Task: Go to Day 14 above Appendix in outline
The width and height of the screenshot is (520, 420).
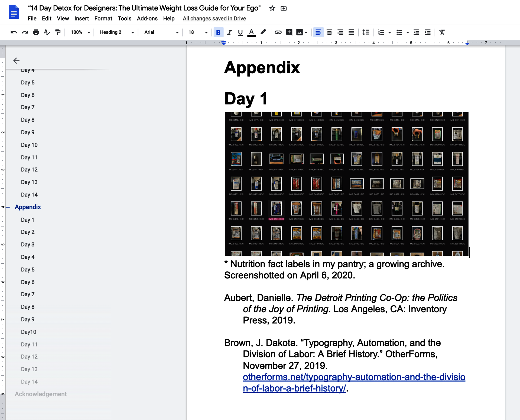Action: pos(29,195)
